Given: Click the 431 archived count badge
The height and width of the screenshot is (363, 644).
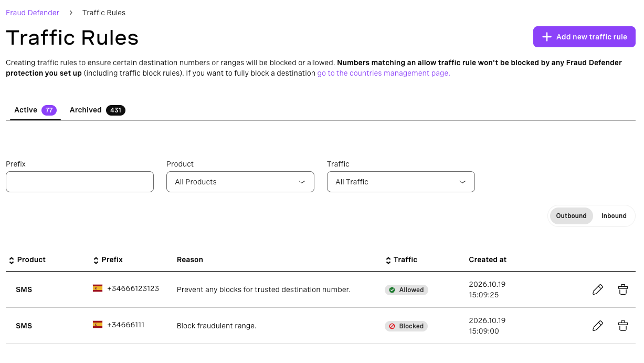Looking at the screenshot, I should 115,110.
